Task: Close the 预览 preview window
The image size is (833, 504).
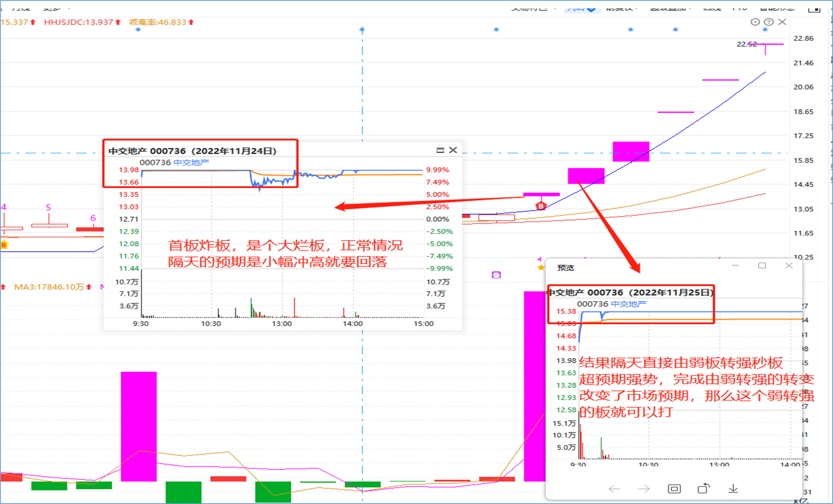Action: pos(789,265)
